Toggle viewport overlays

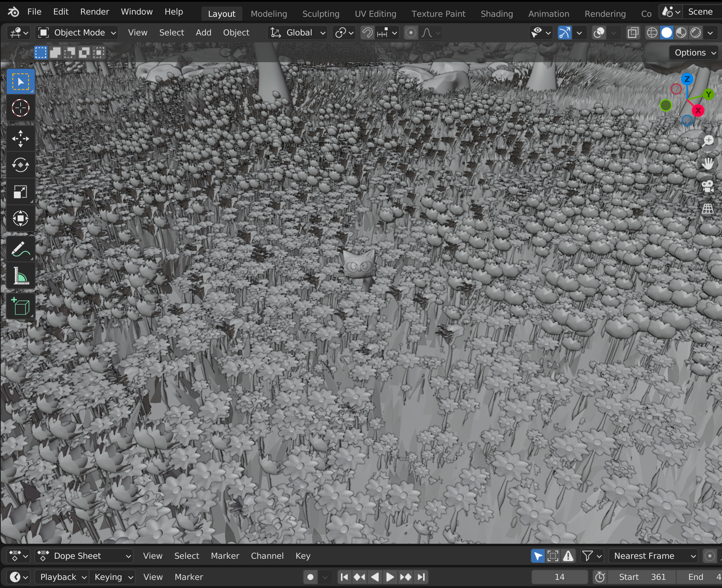(599, 33)
